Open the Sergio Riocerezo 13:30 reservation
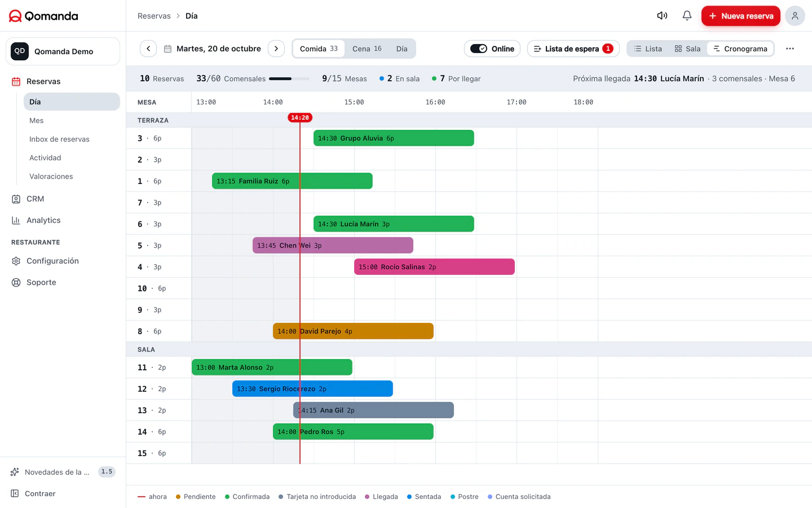The image size is (812, 508). click(312, 389)
